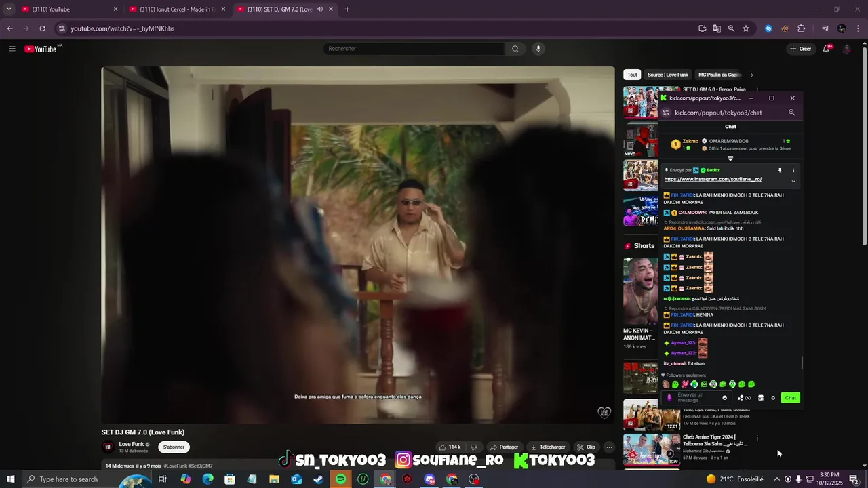Open Windows notification center

click(x=854, y=479)
